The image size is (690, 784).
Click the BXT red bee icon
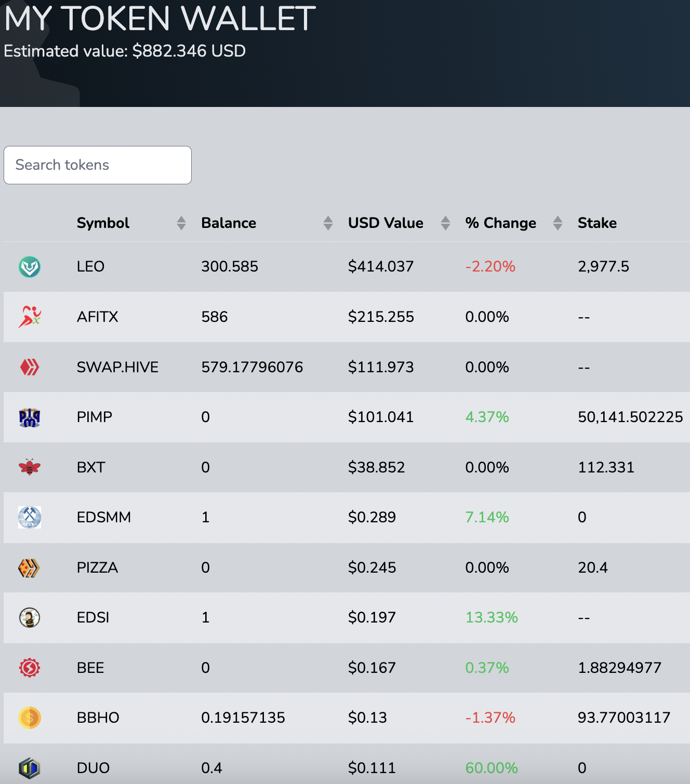point(30,467)
